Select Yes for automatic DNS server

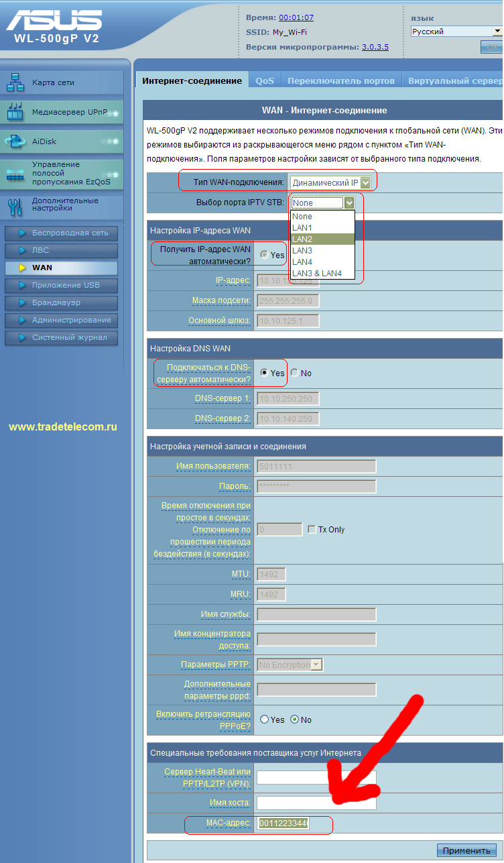(264, 373)
